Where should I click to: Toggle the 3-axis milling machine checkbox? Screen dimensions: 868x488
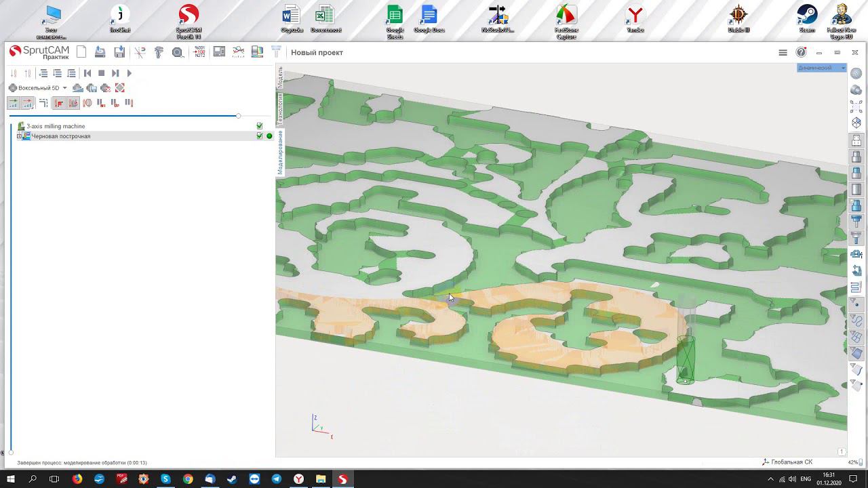click(260, 126)
